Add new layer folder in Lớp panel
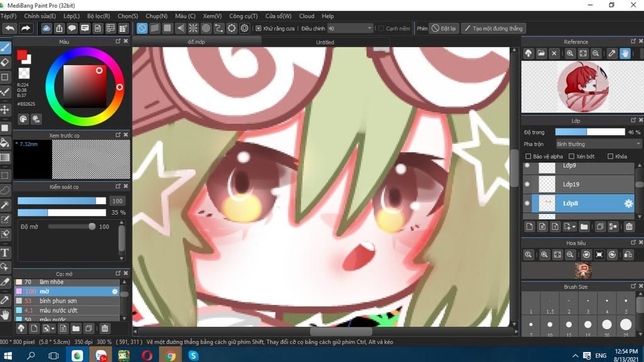This screenshot has height=362, width=644. pyautogui.click(x=584, y=227)
